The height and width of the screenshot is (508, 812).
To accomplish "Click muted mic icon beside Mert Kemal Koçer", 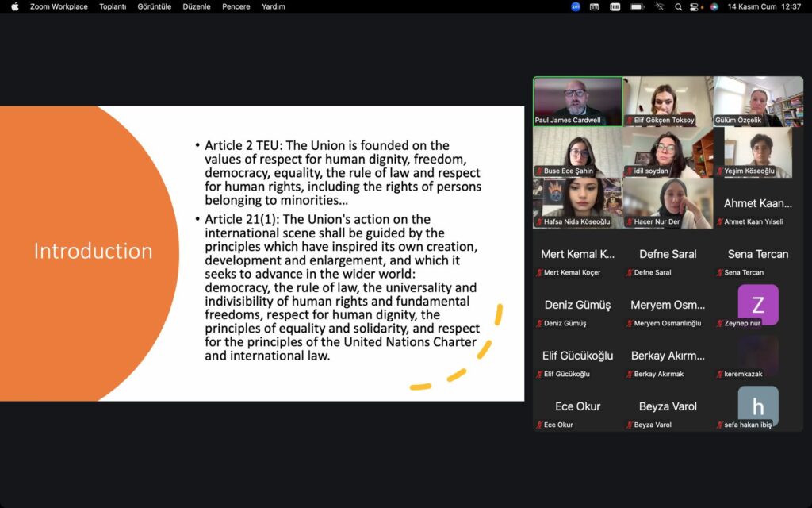I will (x=538, y=273).
